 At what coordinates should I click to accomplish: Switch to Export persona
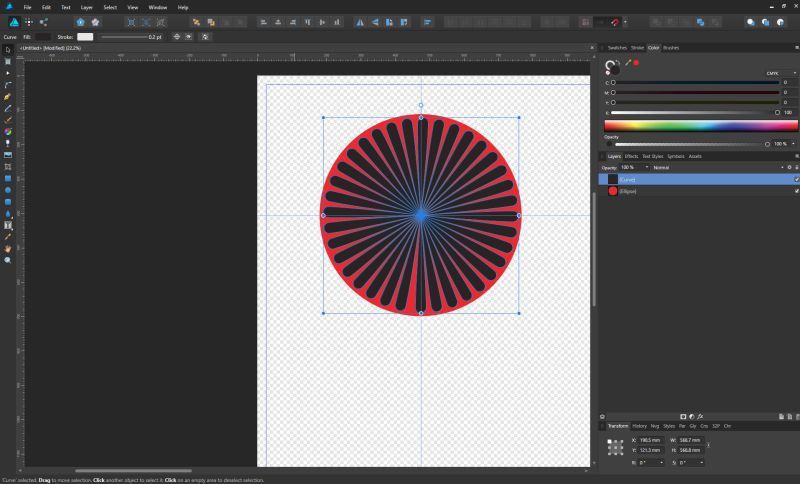click(x=44, y=22)
